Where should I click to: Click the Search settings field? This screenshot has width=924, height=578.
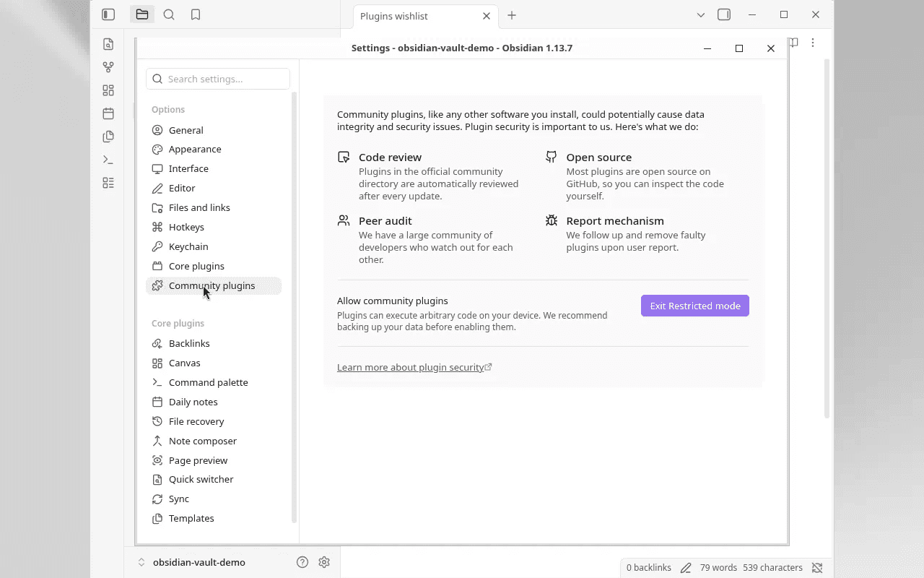218,79
